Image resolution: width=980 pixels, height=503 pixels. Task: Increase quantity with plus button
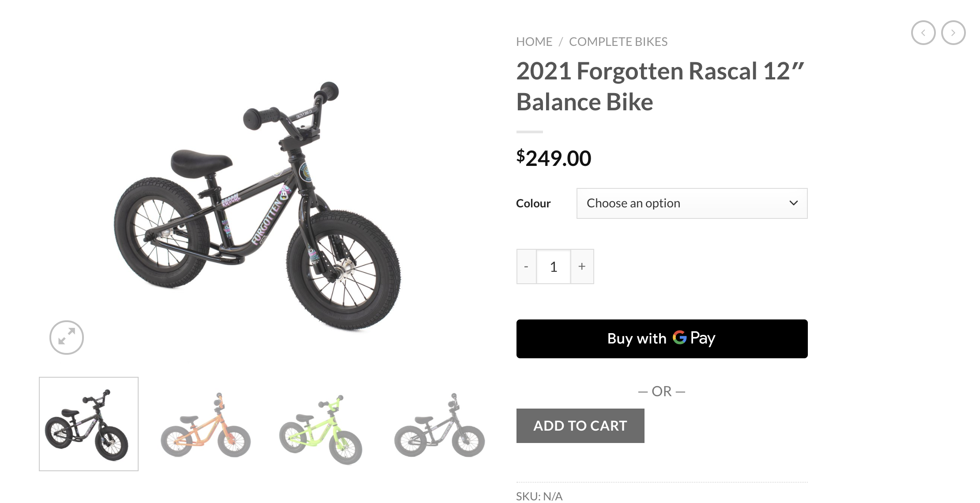(582, 267)
